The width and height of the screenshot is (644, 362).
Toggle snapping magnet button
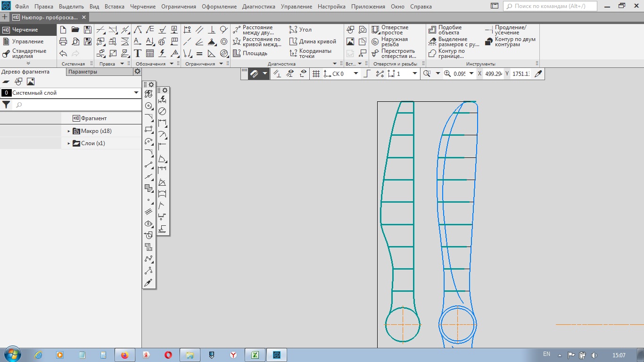click(x=254, y=74)
